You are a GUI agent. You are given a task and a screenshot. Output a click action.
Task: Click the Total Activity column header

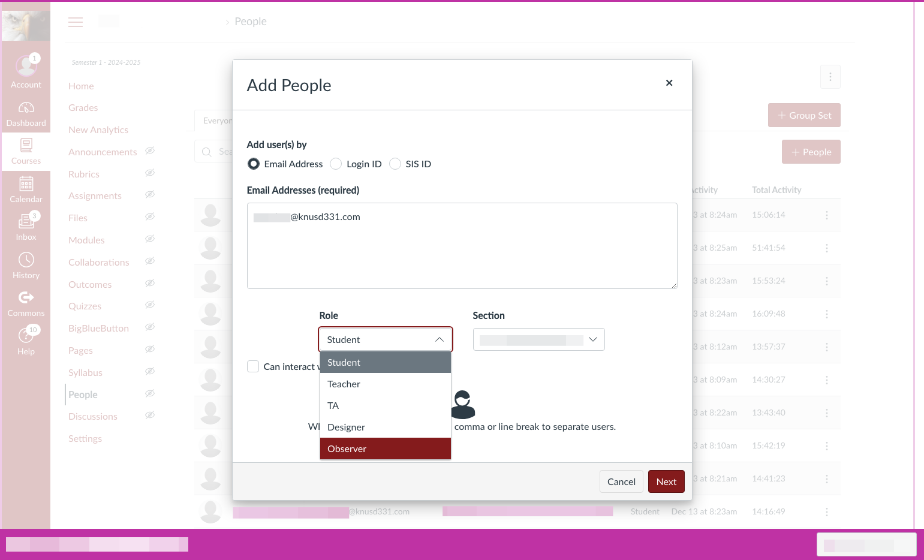coord(776,190)
